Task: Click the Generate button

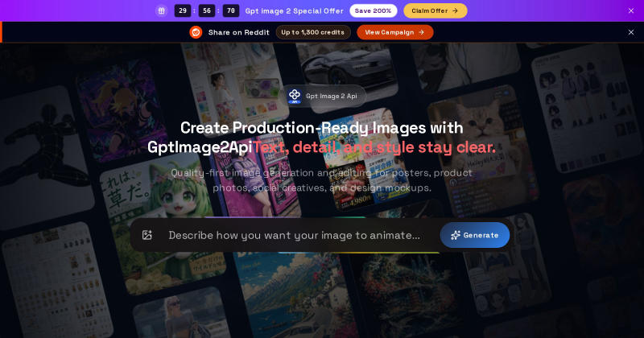Action: 475,235
